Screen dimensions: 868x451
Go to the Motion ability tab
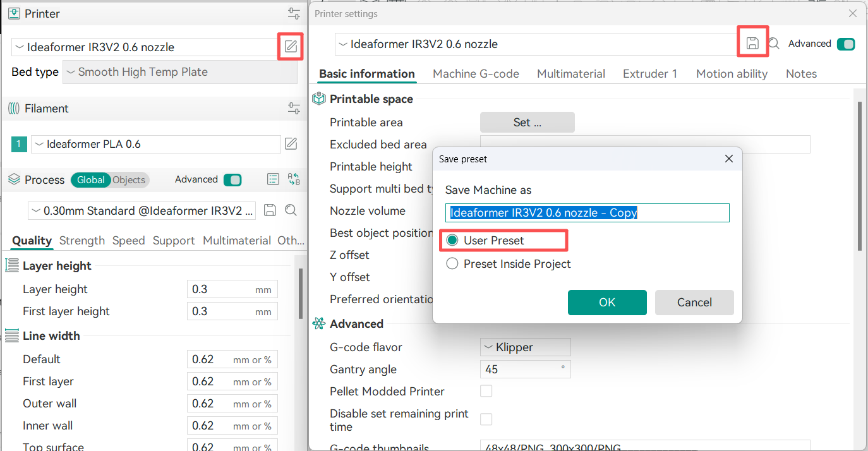pyautogui.click(x=732, y=74)
